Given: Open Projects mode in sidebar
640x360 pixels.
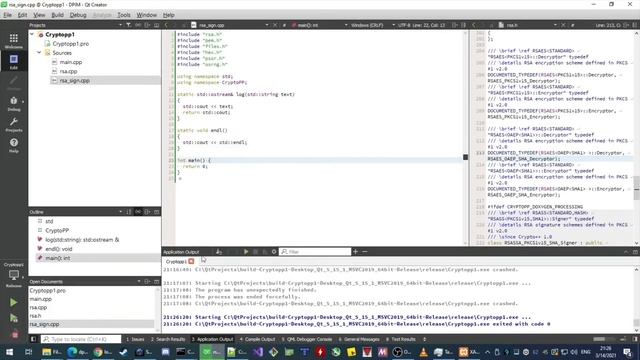Looking at the screenshot, I should 13,124.
